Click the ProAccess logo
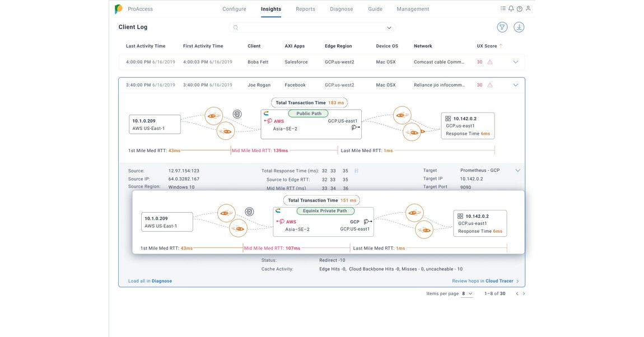The image size is (644, 337). 118,9
